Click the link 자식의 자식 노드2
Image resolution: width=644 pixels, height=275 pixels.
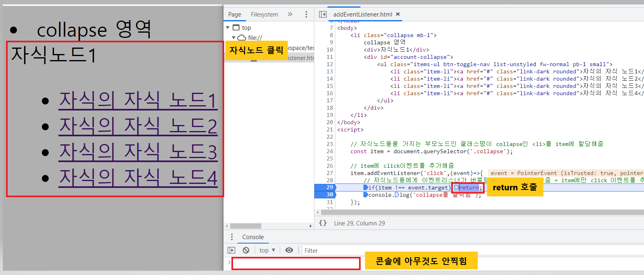click(138, 126)
